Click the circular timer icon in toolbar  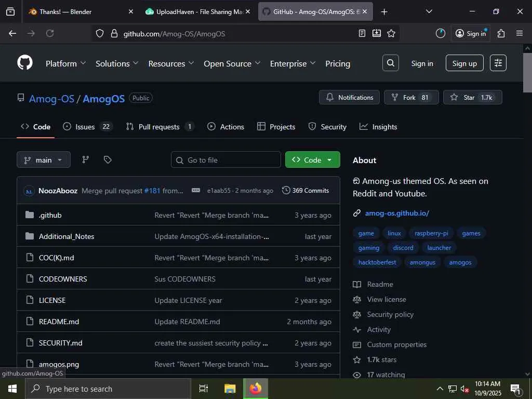coord(441,33)
